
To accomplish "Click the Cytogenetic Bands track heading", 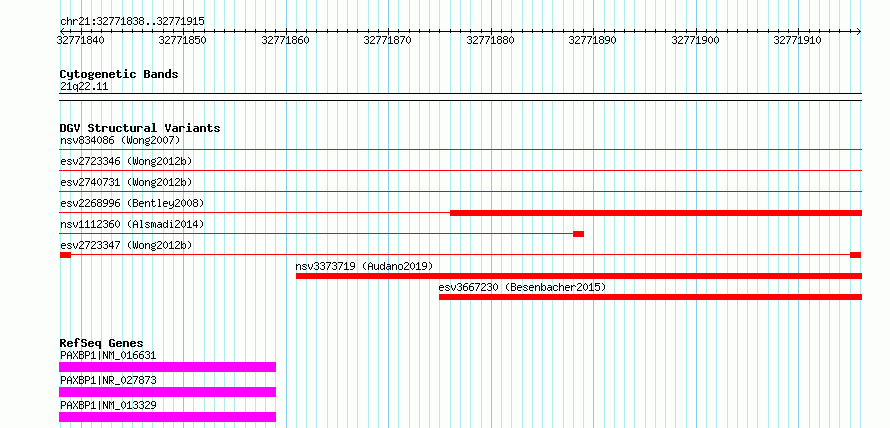I will click(x=119, y=74).
